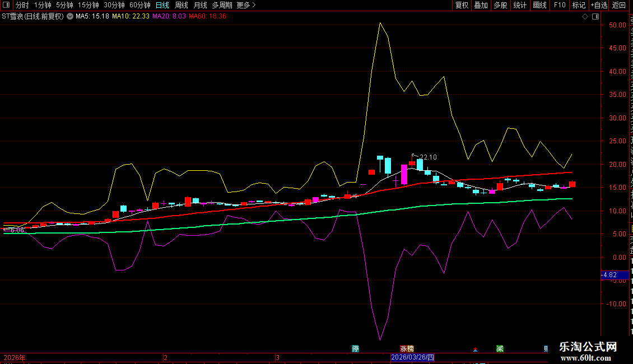
Task: Open the 多周期 multi-period view
Action: [x=222, y=5]
